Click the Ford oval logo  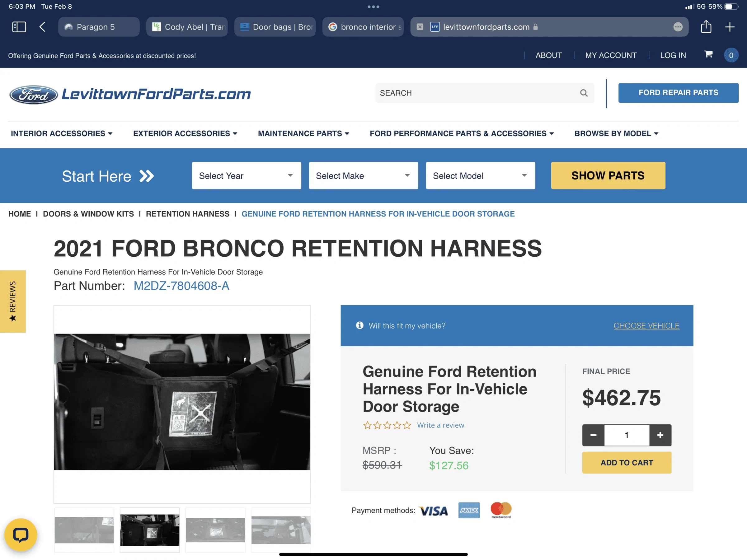click(x=34, y=95)
